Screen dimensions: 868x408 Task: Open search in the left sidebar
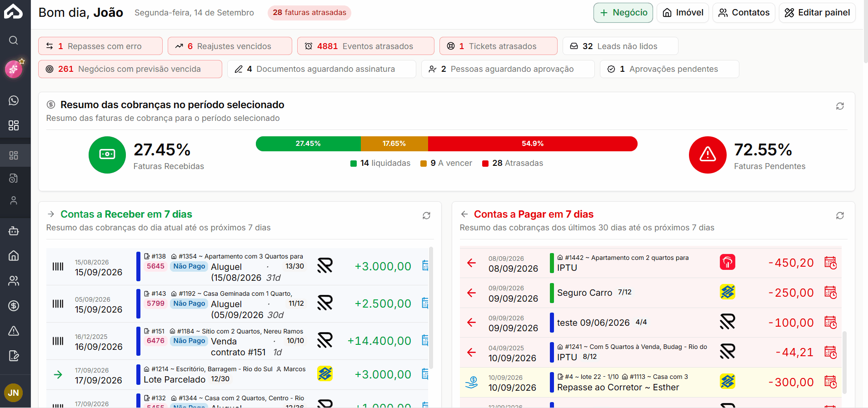14,40
